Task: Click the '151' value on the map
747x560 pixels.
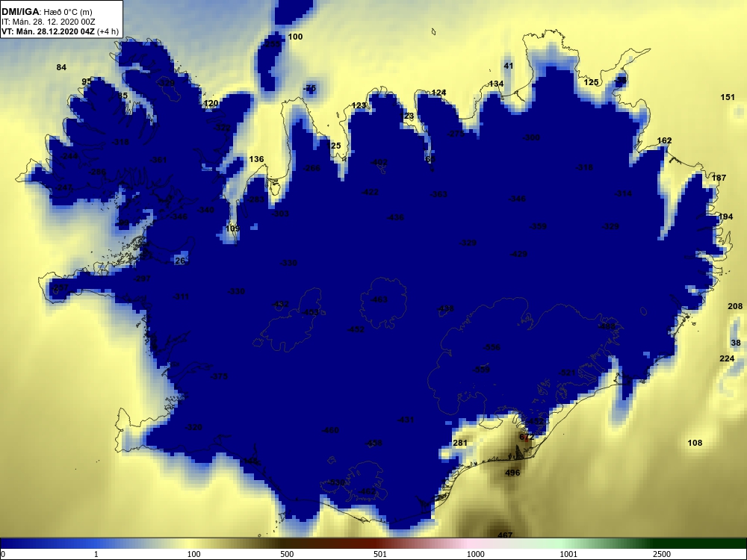Action: pos(728,97)
